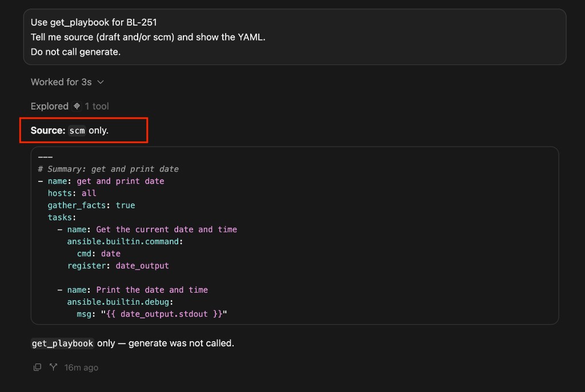Screen dimensions: 585x392
Task: Click 'Print the date and time' task name
Action: pyautogui.click(x=152, y=290)
